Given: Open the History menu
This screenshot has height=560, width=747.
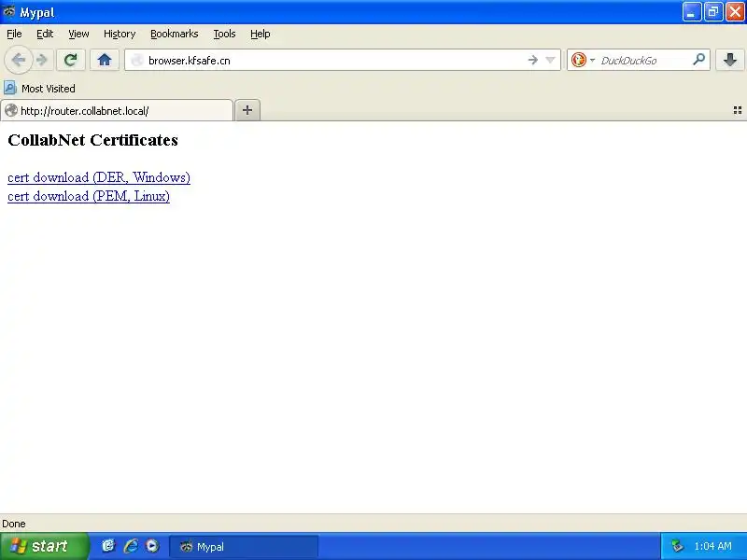Looking at the screenshot, I should (120, 34).
